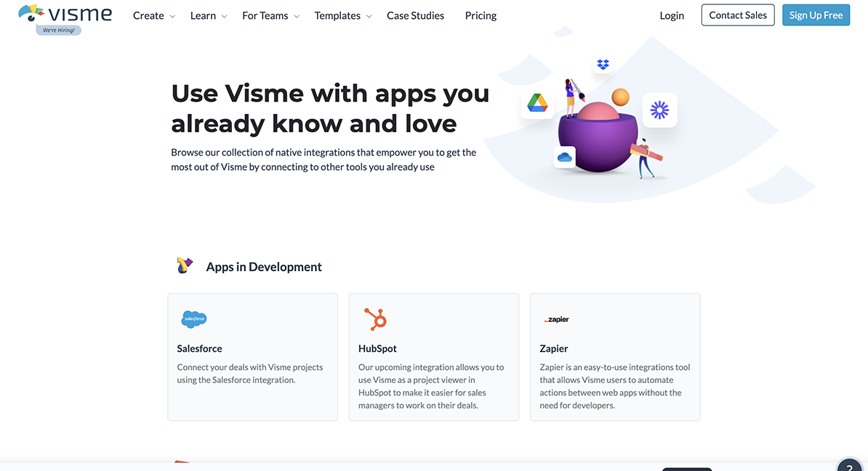This screenshot has height=471, width=868.
Task: Open the Login link
Action: pyautogui.click(x=672, y=15)
